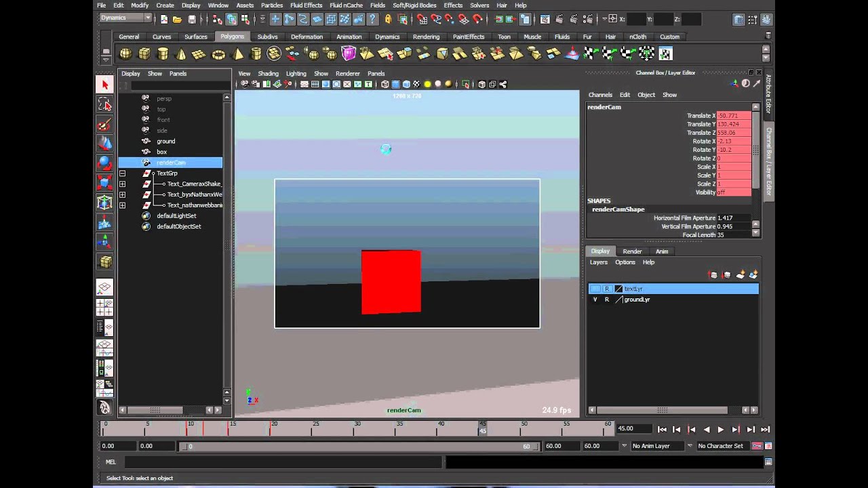Click the groundLyr color swatch
This screenshot has height=488, width=868.
pos(618,300)
